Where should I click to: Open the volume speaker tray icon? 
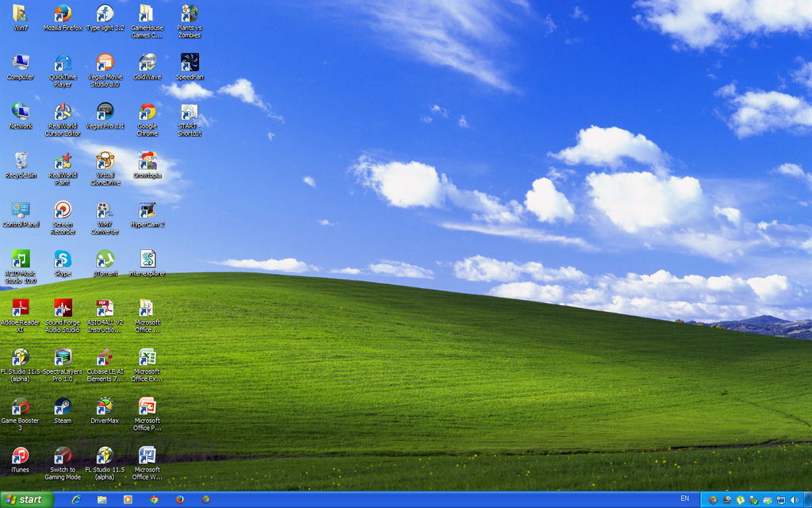[795, 500]
